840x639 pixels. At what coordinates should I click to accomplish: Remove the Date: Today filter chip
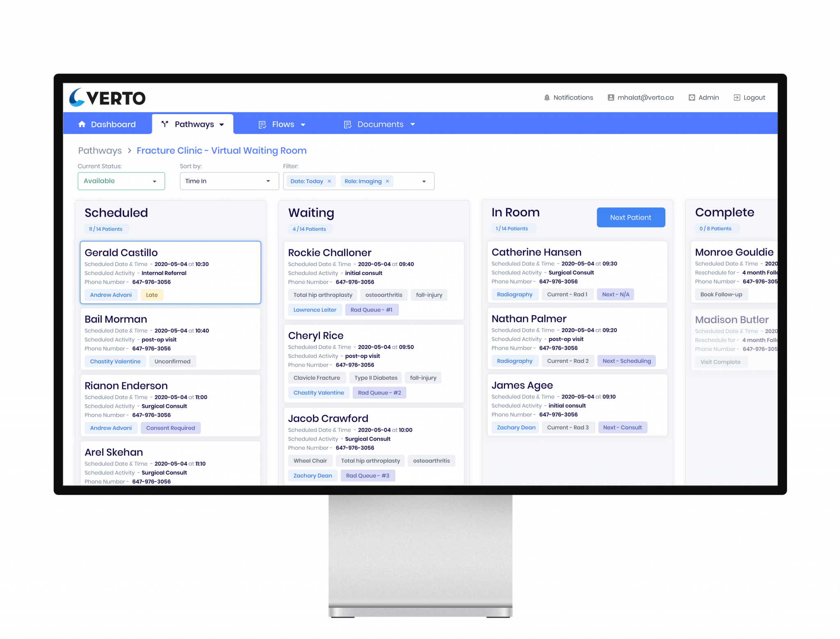coord(329,181)
